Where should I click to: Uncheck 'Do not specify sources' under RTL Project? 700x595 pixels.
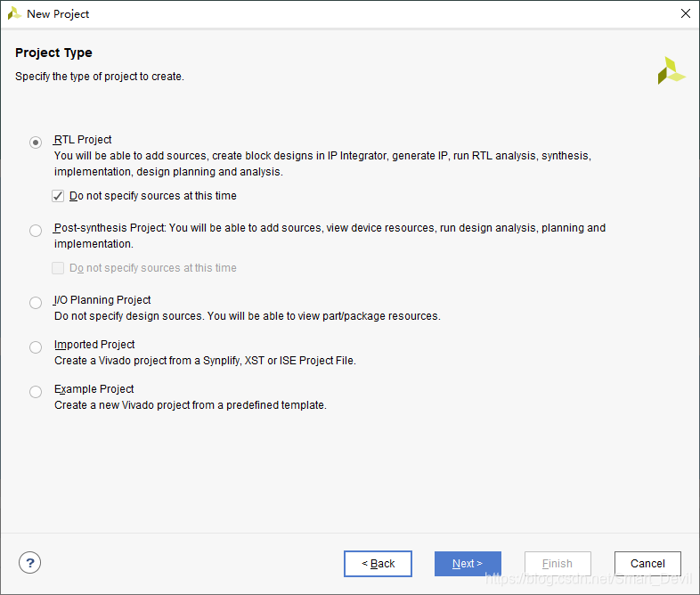pos(58,196)
